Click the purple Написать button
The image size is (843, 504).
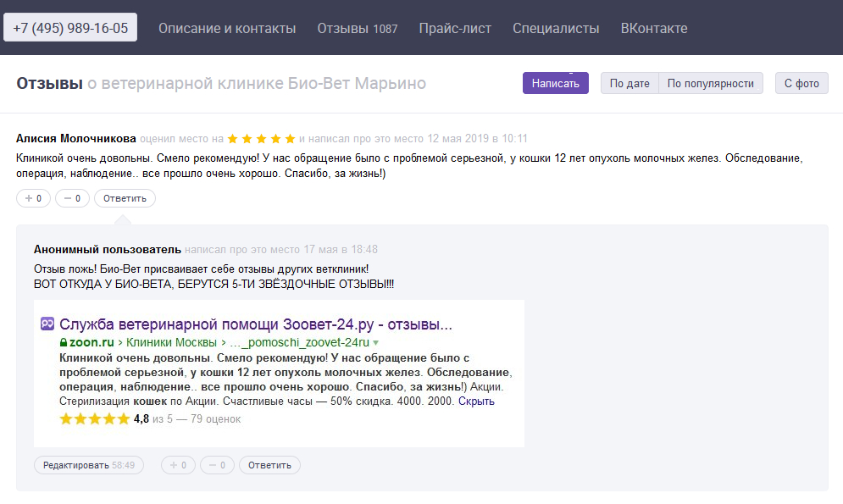coord(556,83)
